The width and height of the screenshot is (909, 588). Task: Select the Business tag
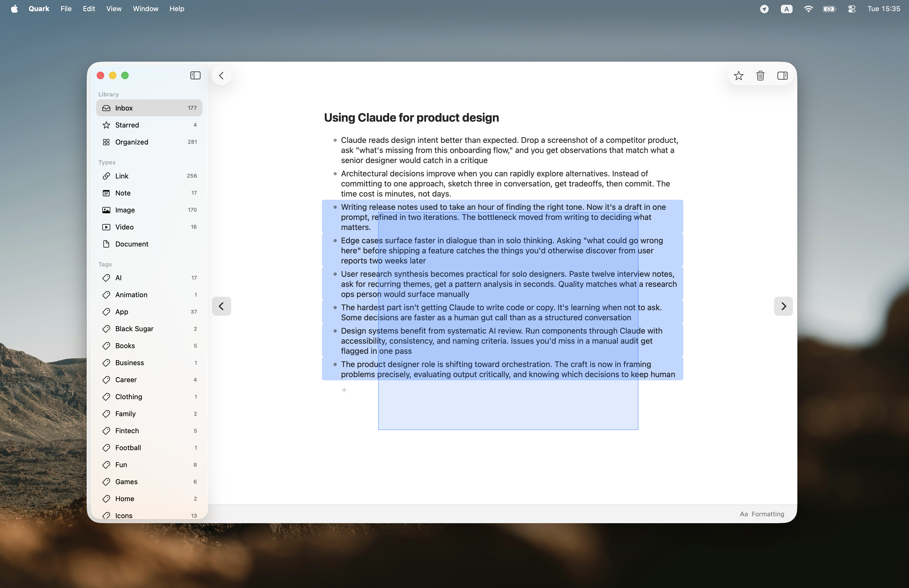[149, 363]
